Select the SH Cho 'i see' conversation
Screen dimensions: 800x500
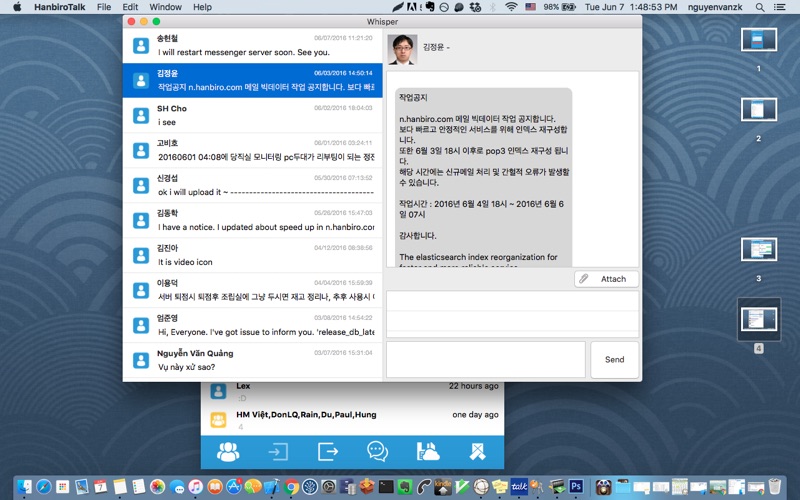253,115
